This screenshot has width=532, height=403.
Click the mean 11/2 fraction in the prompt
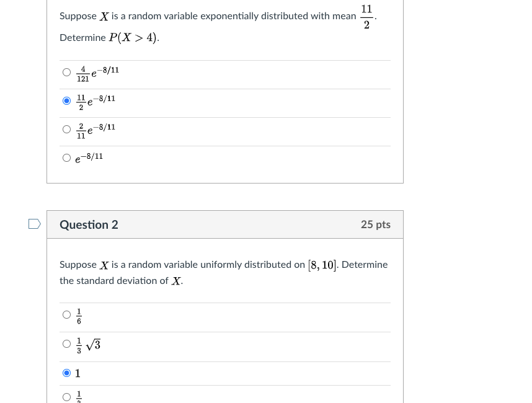pos(366,15)
